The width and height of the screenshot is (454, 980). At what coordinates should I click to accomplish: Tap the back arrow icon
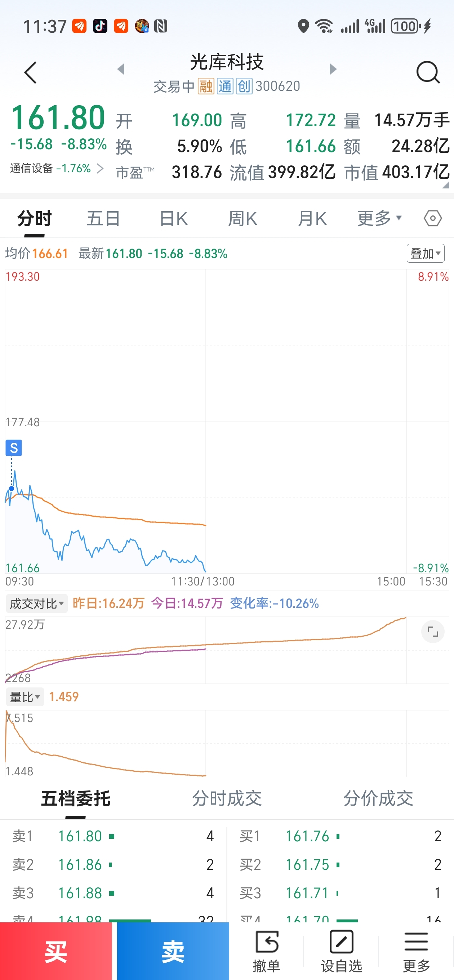[x=30, y=72]
